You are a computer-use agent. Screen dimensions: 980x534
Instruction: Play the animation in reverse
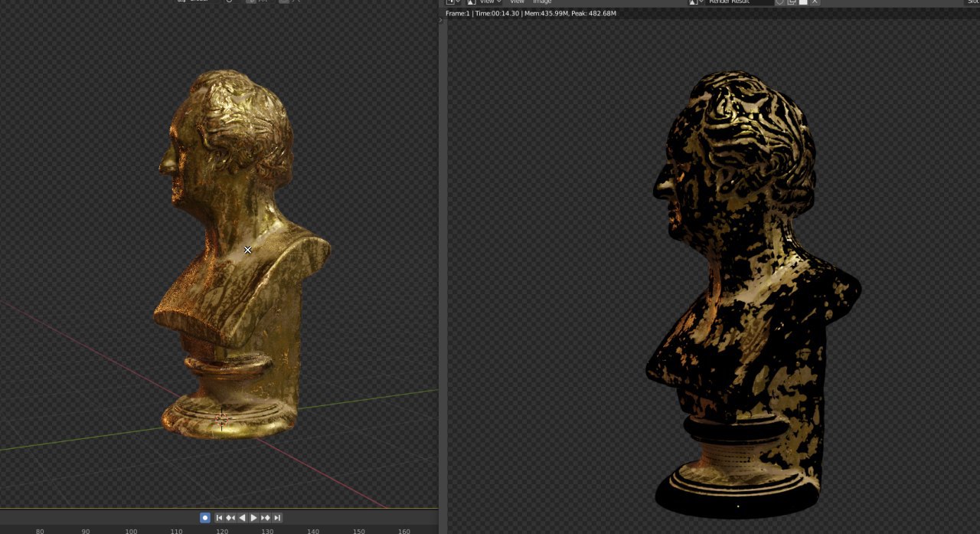point(242,518)
